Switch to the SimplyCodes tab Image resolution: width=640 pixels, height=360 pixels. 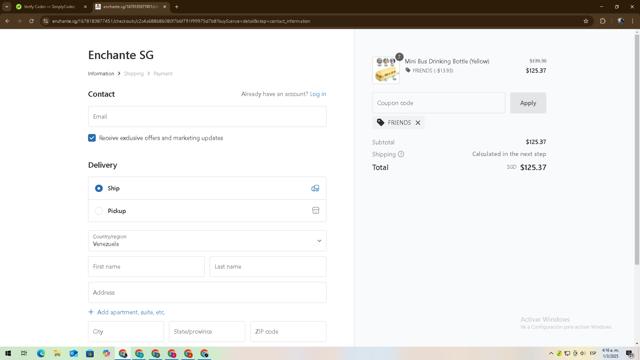(x=49, y=7)
